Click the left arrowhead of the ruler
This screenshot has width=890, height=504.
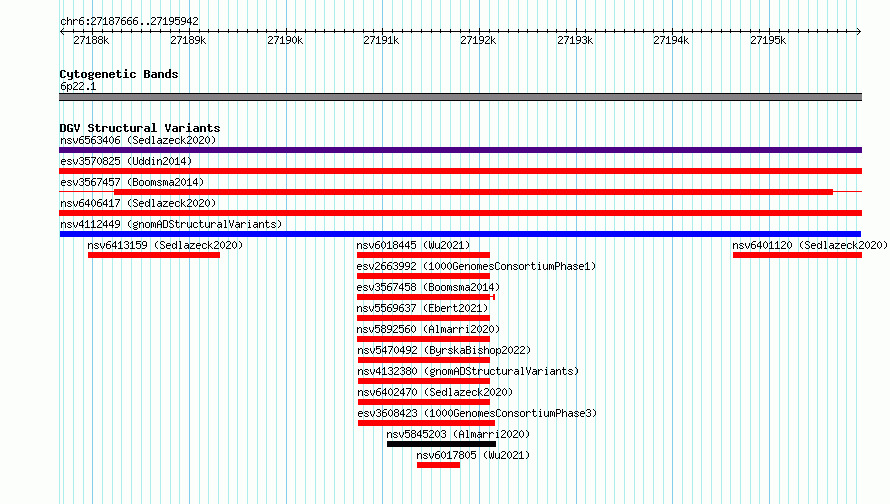click(x=62, y=31)
